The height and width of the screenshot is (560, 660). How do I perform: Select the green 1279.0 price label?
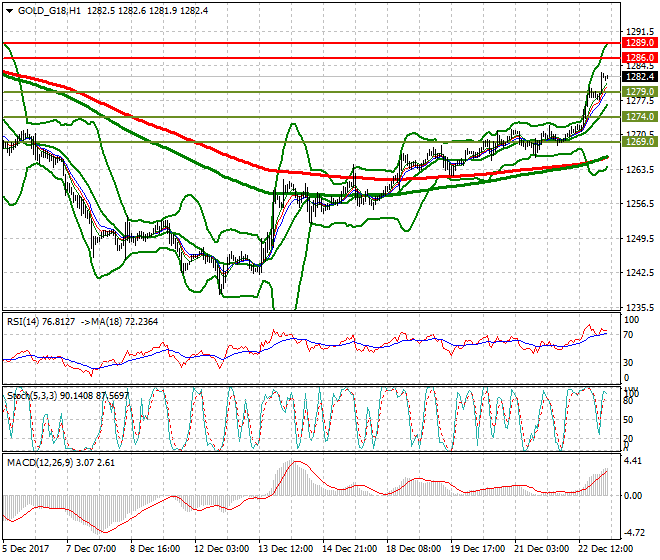[638, 91]
